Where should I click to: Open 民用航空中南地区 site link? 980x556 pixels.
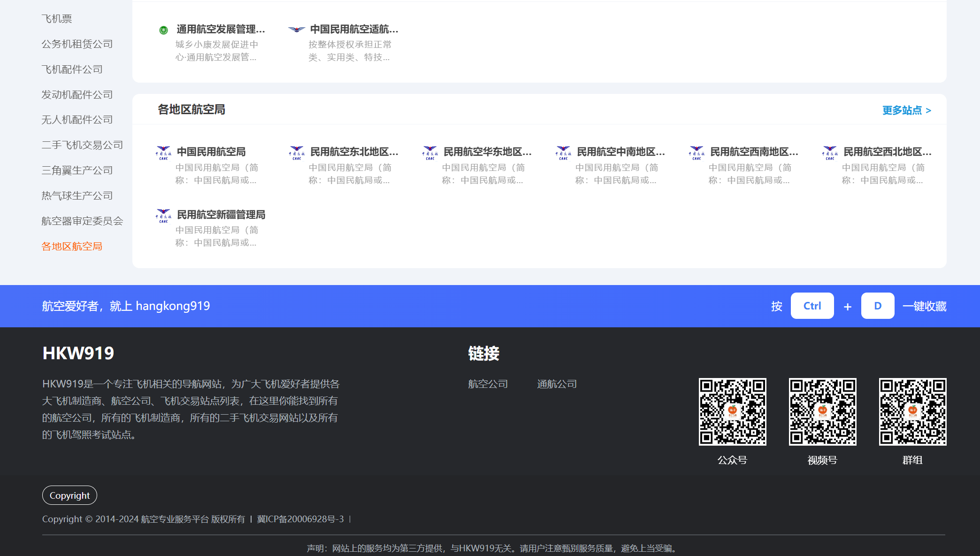pos(621,152)
